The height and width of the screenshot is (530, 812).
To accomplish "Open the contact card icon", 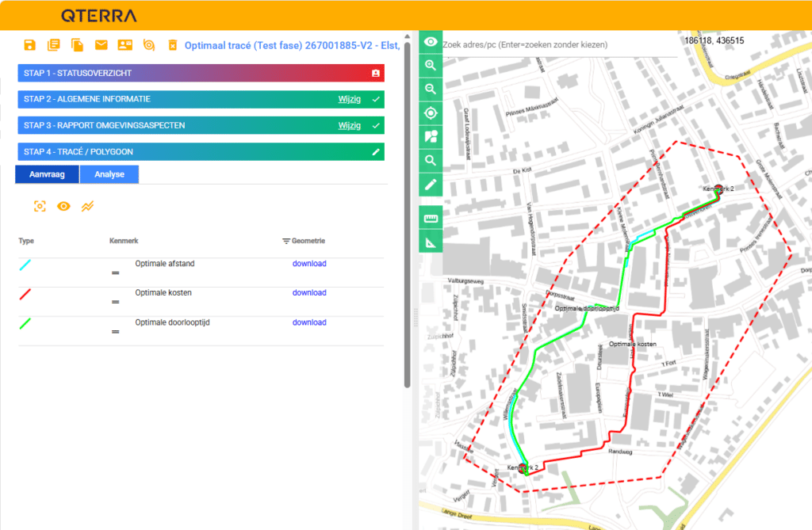I will (124, 45).
